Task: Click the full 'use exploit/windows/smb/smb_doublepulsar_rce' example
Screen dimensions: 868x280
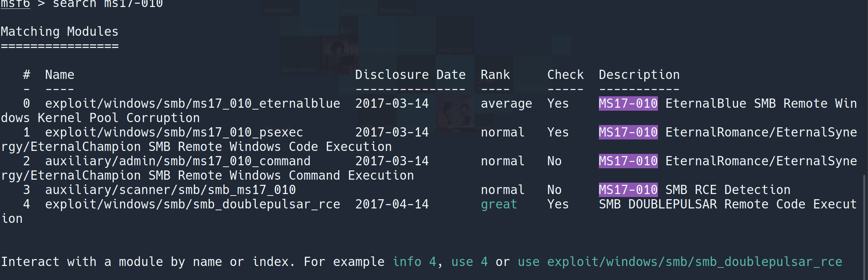Action: tap(680, 262)
